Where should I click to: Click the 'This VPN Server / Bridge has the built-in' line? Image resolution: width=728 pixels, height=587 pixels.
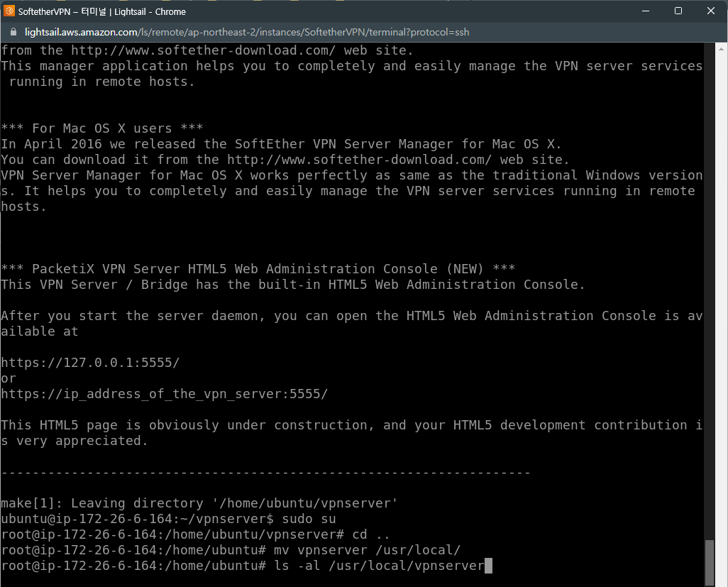pos(292,285)
